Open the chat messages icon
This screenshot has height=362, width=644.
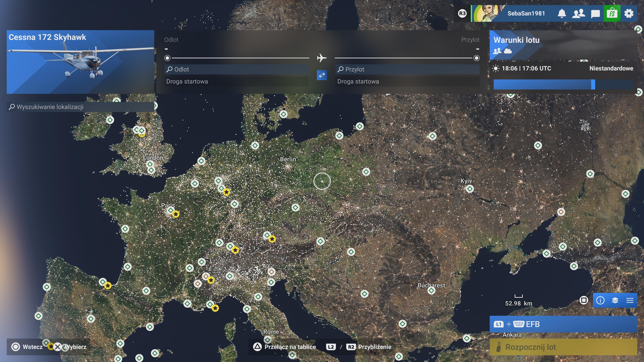pos(595,14)
